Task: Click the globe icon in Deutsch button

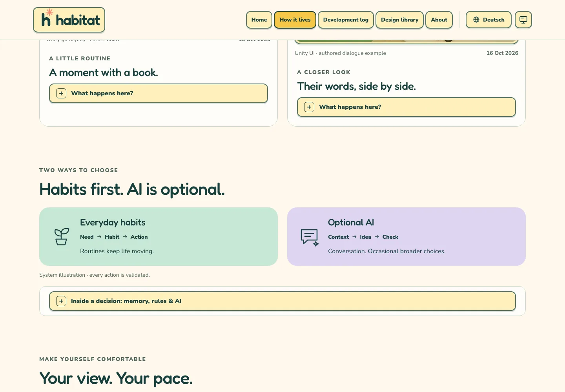Action: click(476, 20)
